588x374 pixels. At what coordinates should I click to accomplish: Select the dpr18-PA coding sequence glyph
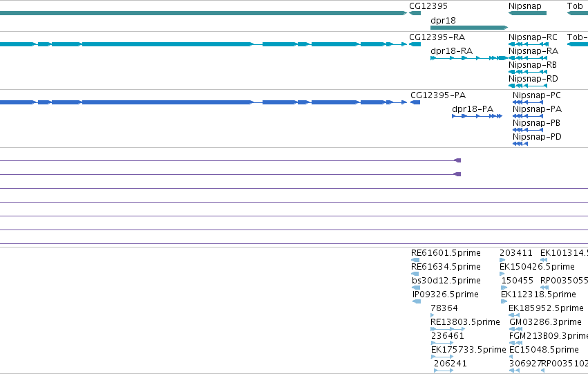[477, 116]
